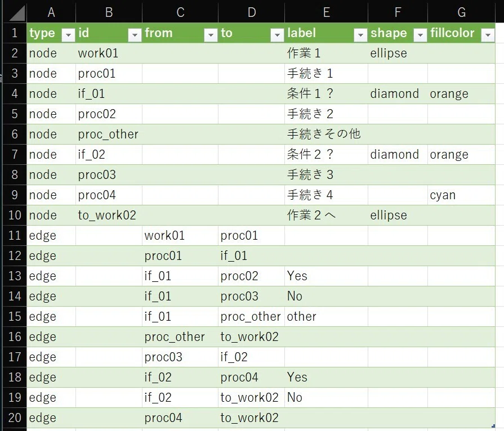Click the 'node' type cell in row 6

[51, 134]
